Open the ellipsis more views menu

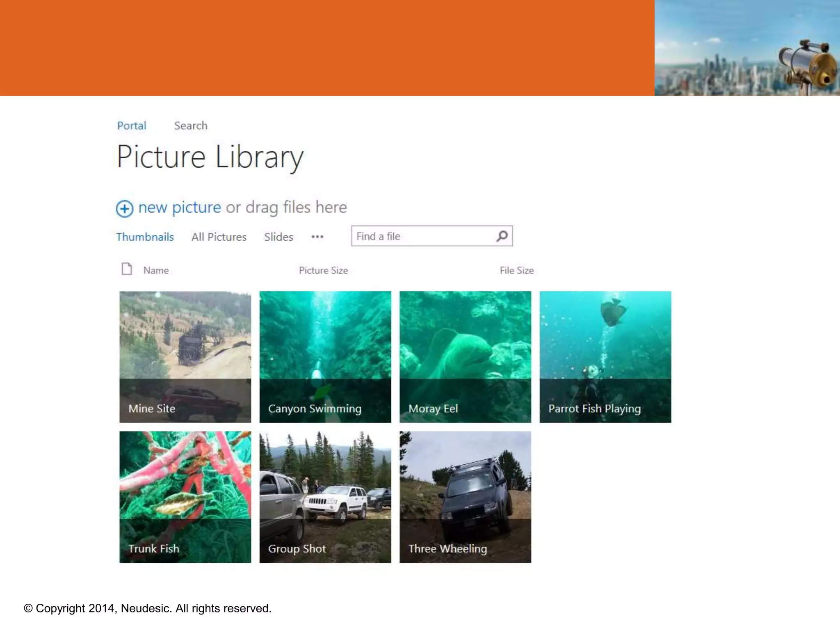tap(317, 237)
